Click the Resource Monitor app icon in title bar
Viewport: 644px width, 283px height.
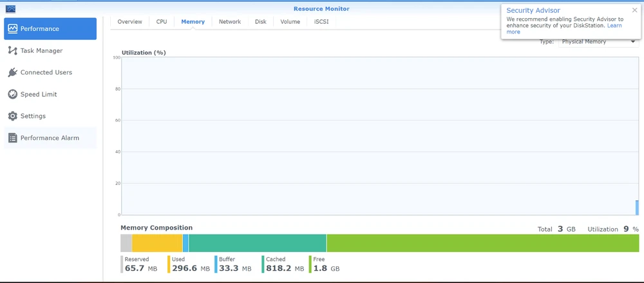pos(10,9)
